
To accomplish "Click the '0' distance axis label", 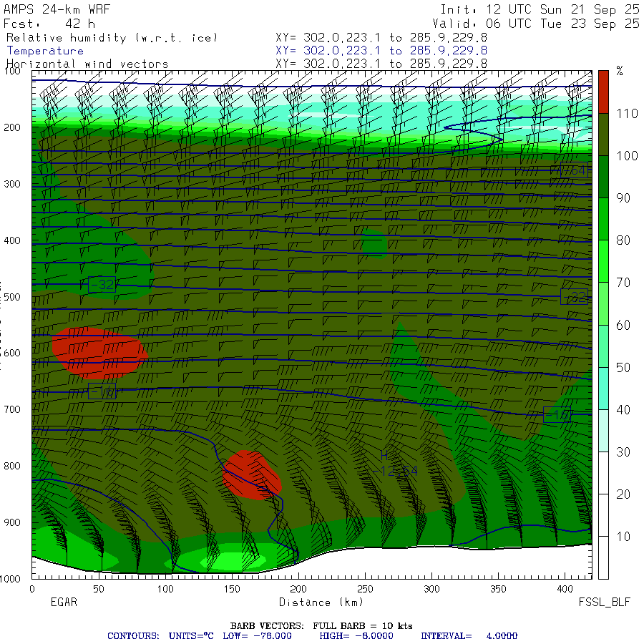I will [x=32, y=590].
